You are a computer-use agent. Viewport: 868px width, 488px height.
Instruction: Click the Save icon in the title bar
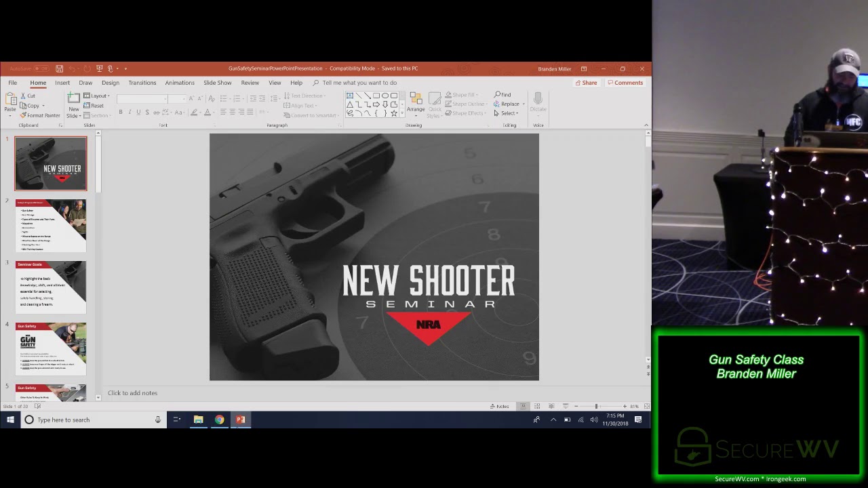coord(60,68)
